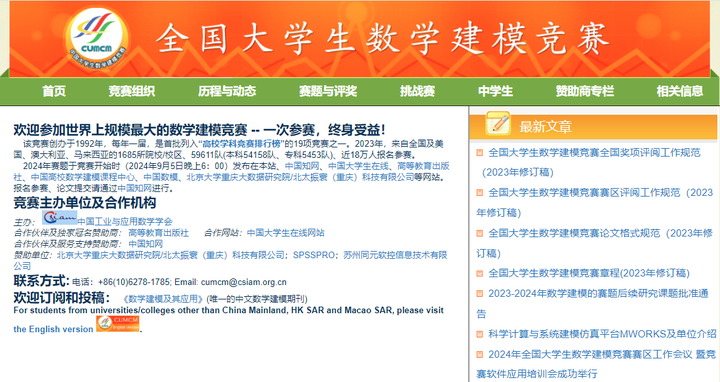Open the 中国知网 link after 发布在本站
The width and height of the screenshot is (720, 382).
click(x=302, y=166)
